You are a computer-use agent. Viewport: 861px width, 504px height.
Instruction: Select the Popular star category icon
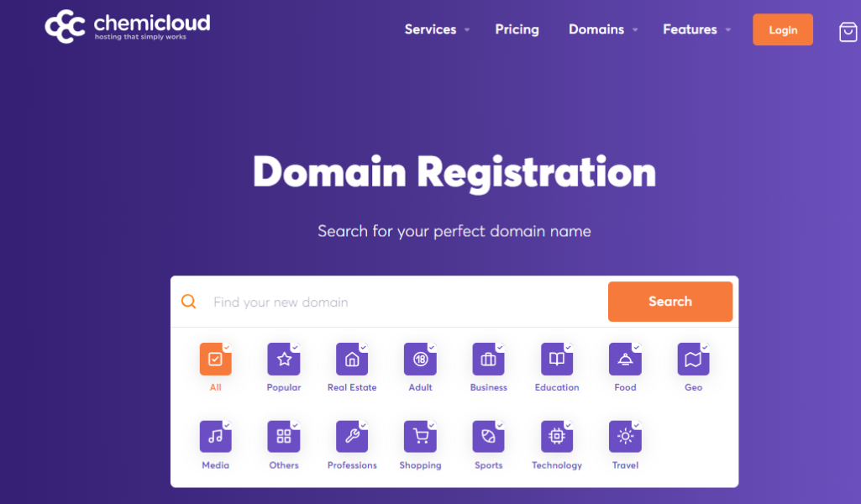(x=284, y=359)
